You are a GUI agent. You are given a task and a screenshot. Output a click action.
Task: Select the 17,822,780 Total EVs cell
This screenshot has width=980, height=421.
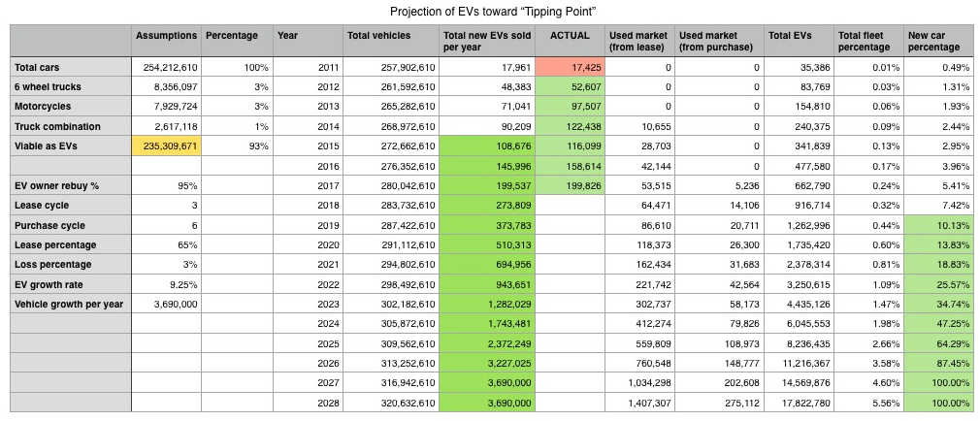(799, 403)
